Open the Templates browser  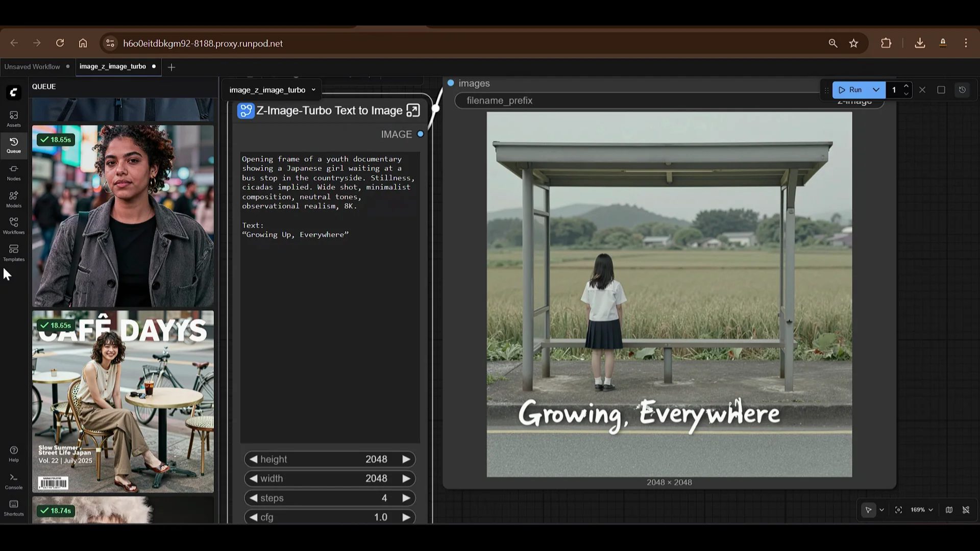13,252
